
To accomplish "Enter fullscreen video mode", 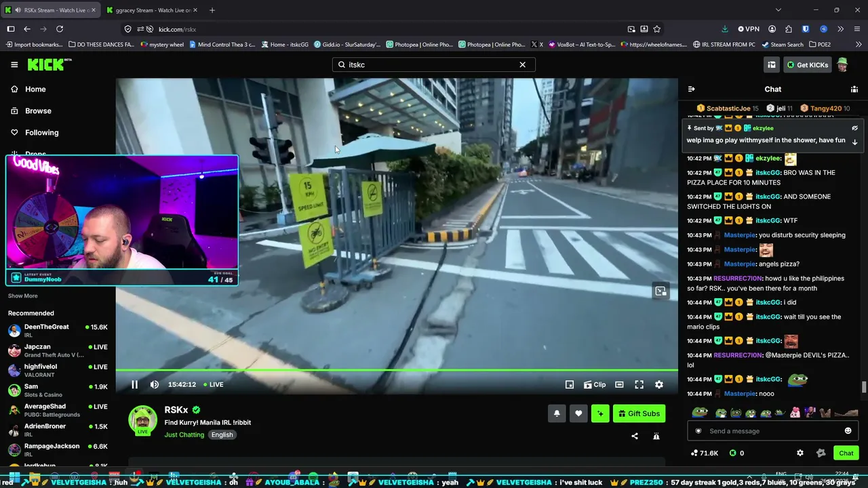I will point(639,384).
